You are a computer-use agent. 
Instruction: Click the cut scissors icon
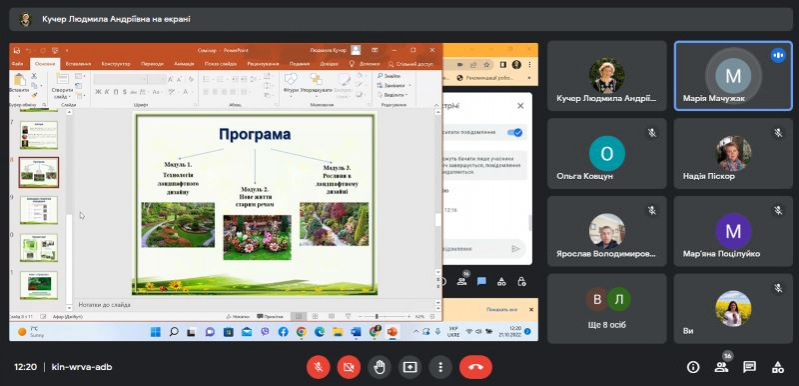coord(34,76)
